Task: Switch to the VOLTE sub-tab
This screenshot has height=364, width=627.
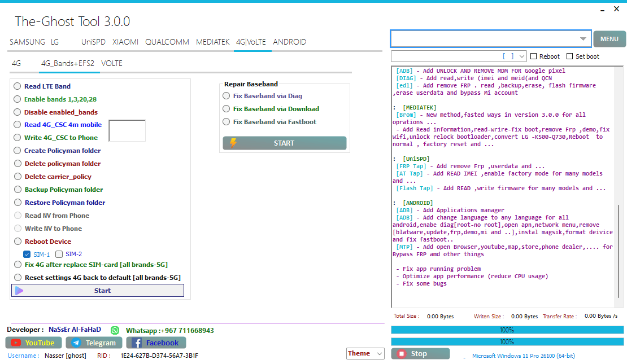Action: [112, 64]
